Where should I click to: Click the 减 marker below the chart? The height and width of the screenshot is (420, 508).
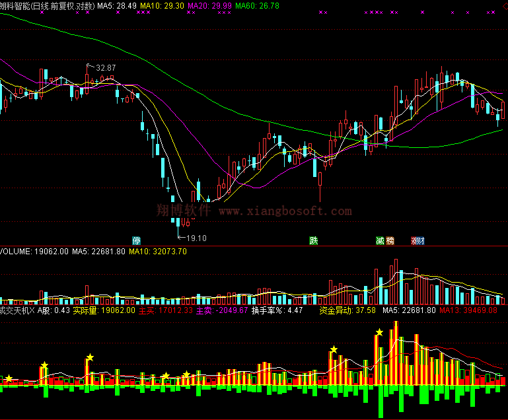tap(380, 241)
